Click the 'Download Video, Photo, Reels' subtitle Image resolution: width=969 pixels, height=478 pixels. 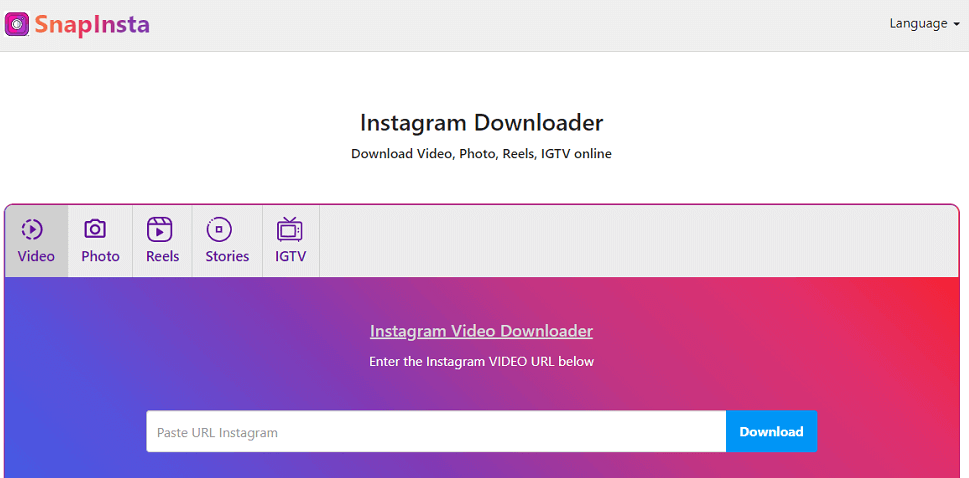coord(481,154)
